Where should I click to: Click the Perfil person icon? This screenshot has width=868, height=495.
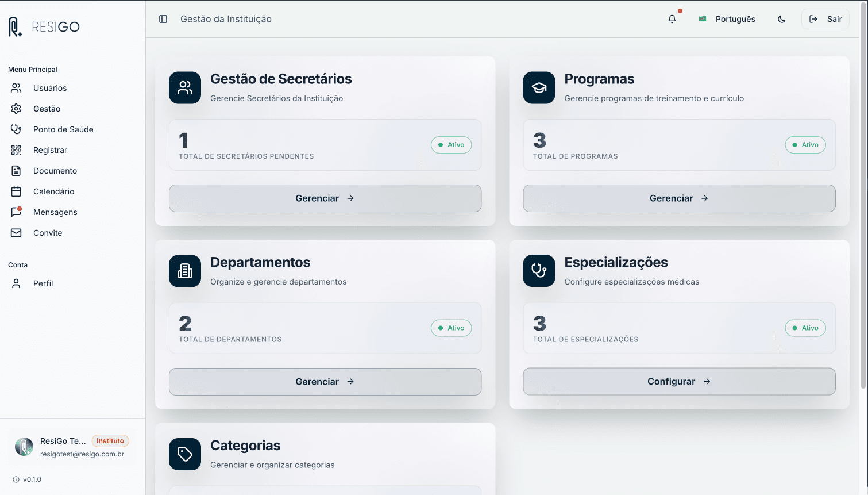pos(16,283)
